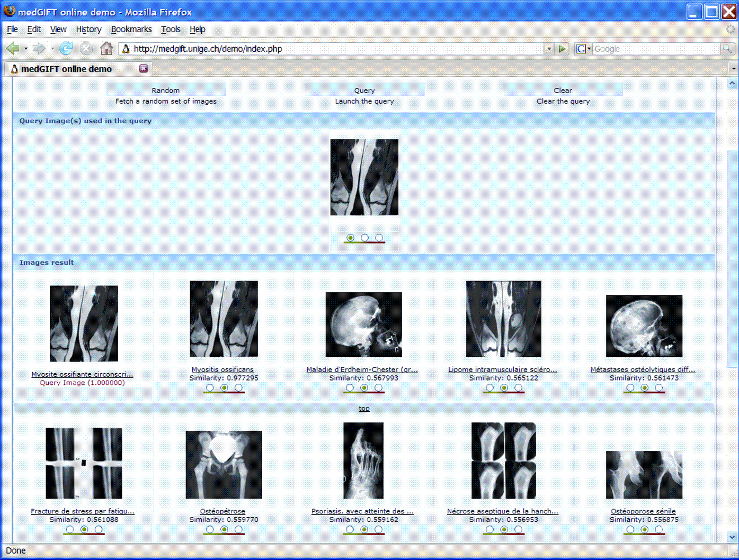Screen dimensions: 739x560
Task: Open the Ostéopétrose link
Action: pos(222,511)
